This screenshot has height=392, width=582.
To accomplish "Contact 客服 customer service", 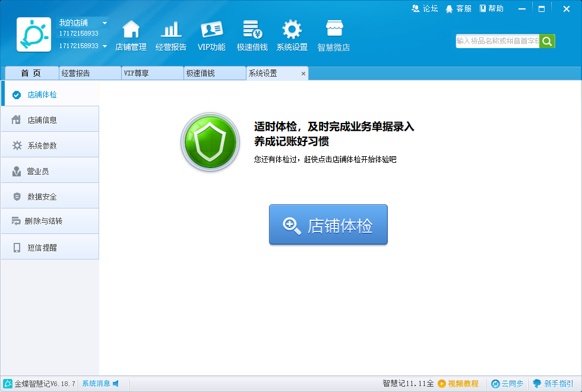I will 458,8.
